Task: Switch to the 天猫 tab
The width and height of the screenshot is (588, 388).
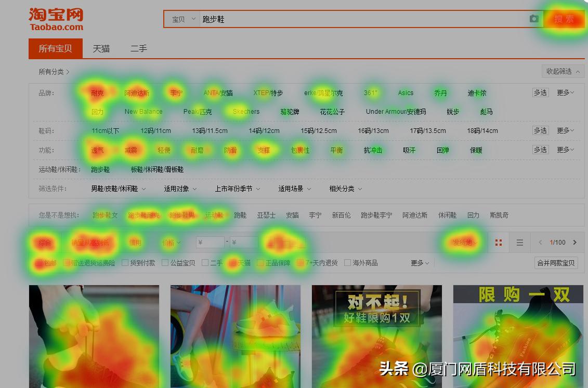Action: coord(101,48)
